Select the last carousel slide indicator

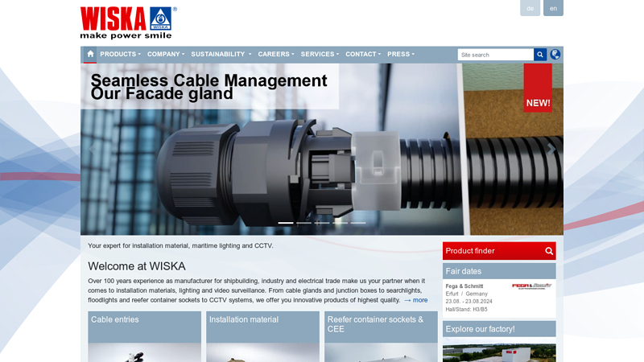click(358, 223)
